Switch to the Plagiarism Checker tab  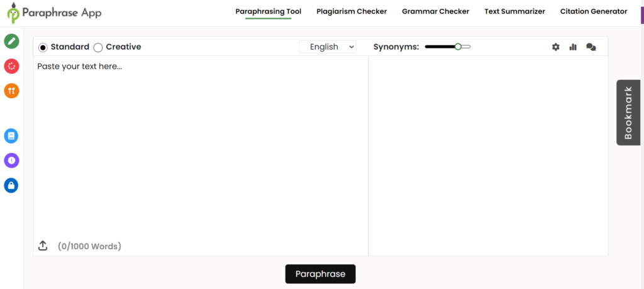coord(352,11)
